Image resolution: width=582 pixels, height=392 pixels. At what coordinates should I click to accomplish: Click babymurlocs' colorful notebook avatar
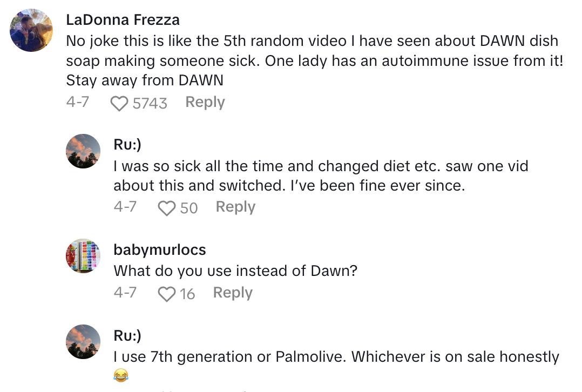pyautogui.click(x=83, y=256)
